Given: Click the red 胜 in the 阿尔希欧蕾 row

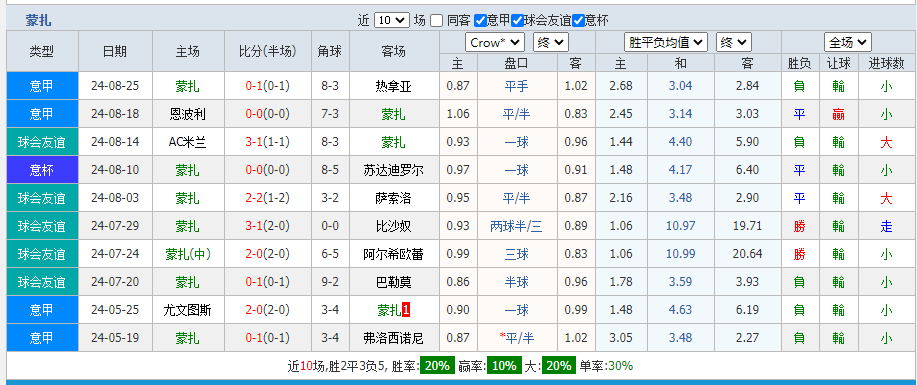Looking at the screenshot, I should pos(799,255).
